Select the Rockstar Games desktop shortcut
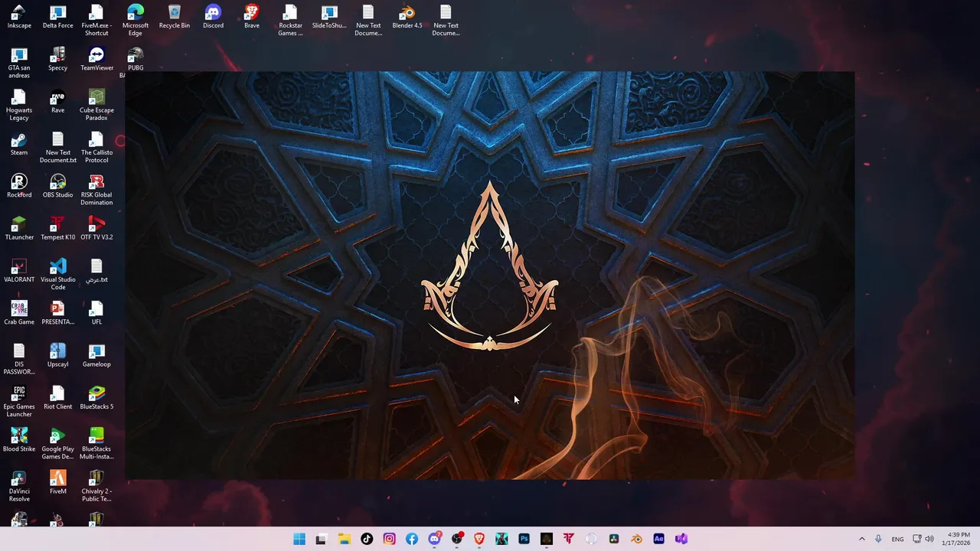Viewport: 980px width, 551px height. (x=290, y=21)
